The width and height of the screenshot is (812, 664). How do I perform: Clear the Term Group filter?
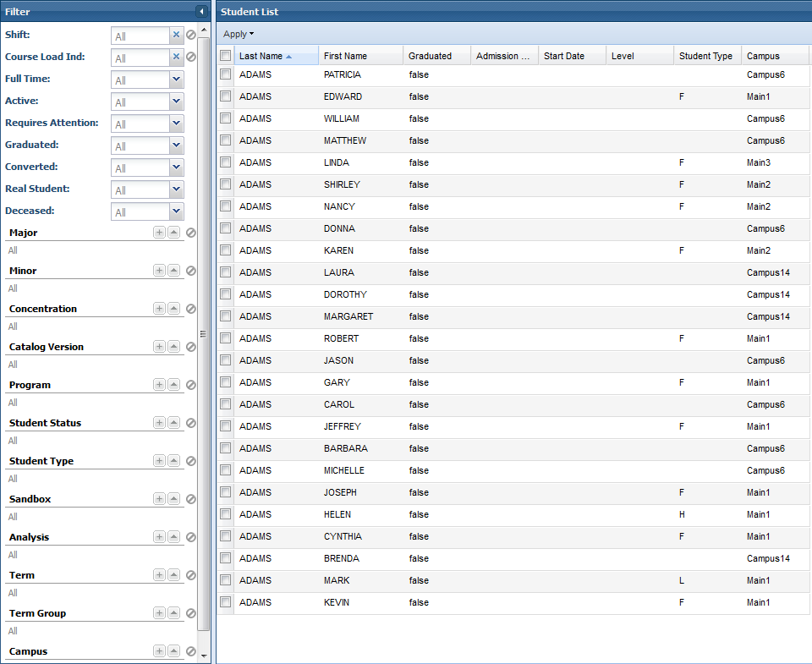click(191, 613)
